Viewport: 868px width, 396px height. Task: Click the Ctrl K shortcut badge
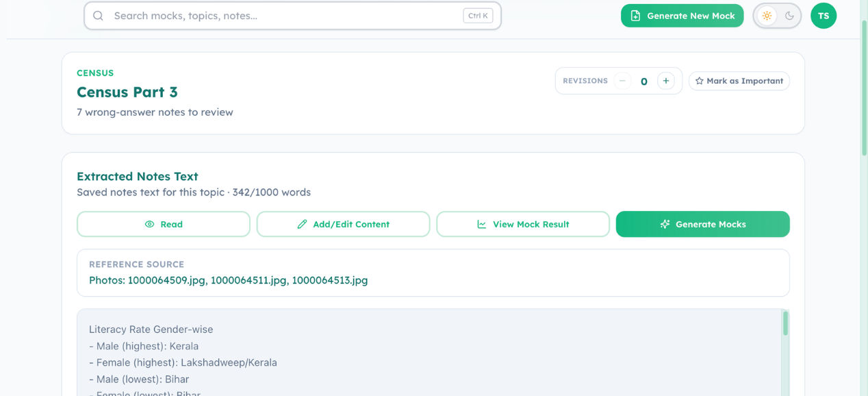click(478, 16)
